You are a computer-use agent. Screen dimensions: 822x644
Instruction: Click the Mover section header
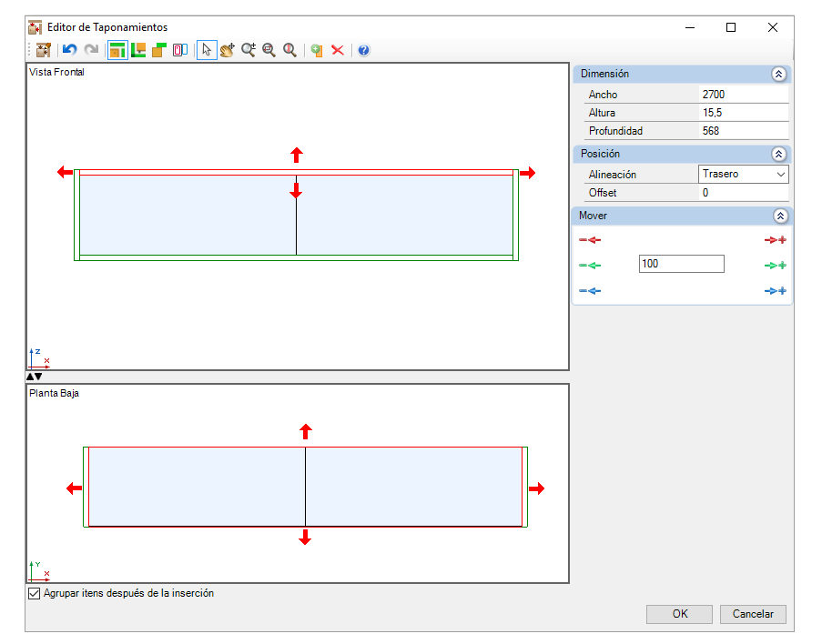pyautogui.click(x=682, y=216)
